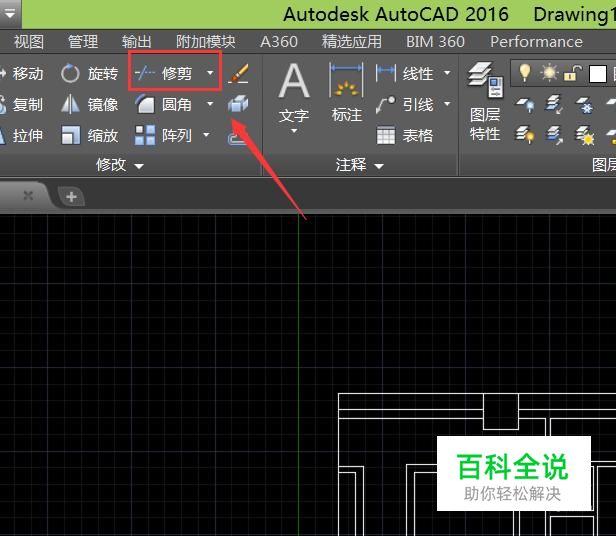Open the Featured Apps (精选应用) tab

click(x=352, y=42)
